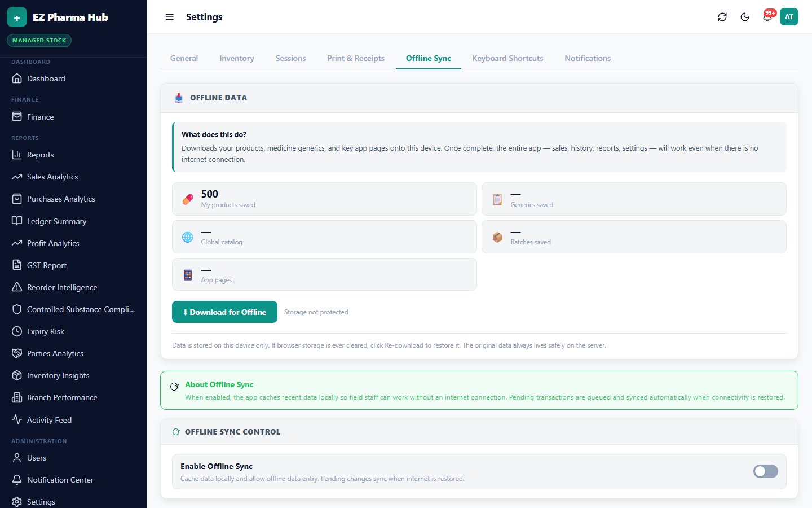812x508 pixels.
Task: Select the Print & Receipts tab
Action: click(x=356, y=58)
